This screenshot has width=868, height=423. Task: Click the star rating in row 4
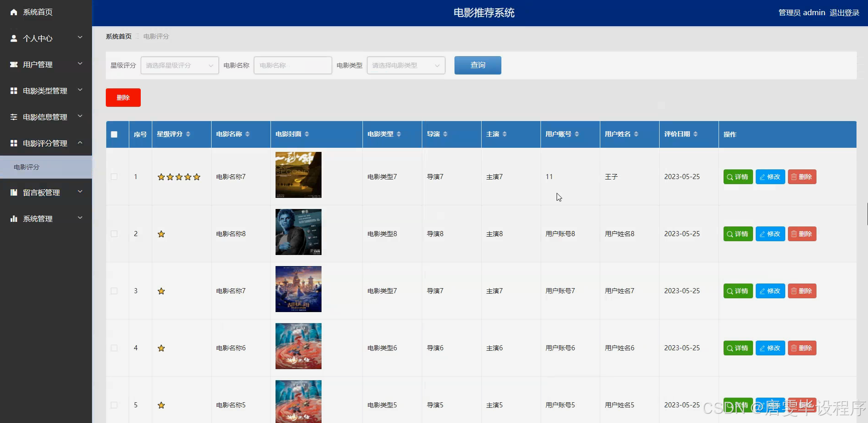point(161,348)
